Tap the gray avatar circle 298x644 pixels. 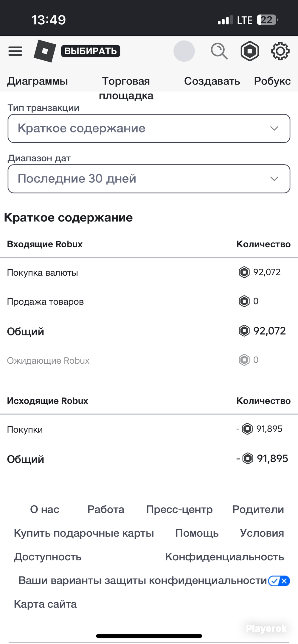coord(184,51)
